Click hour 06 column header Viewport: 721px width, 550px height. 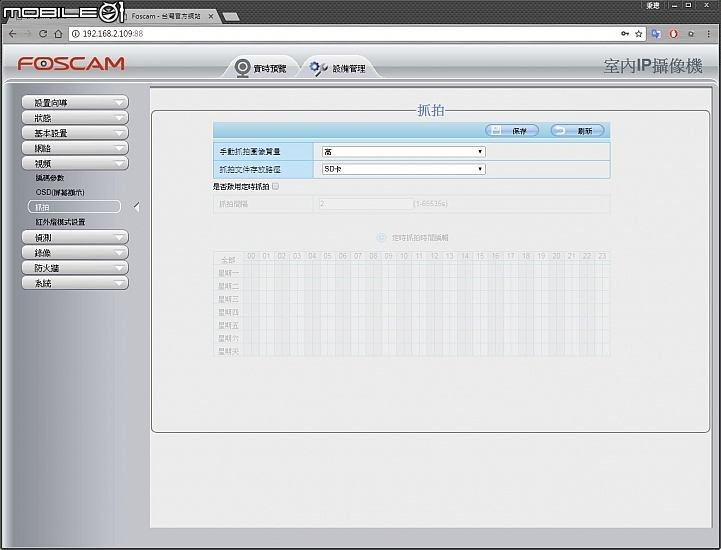[343, 256]
